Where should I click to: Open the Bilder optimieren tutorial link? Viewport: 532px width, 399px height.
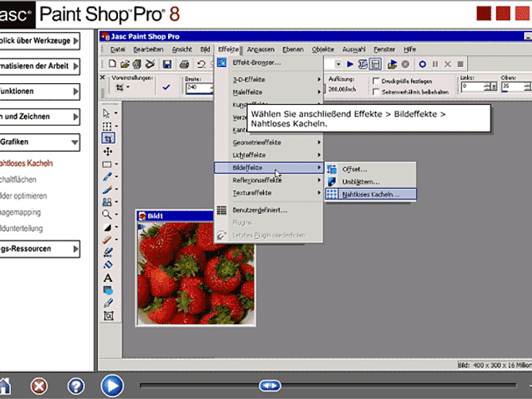coord(23,196)
